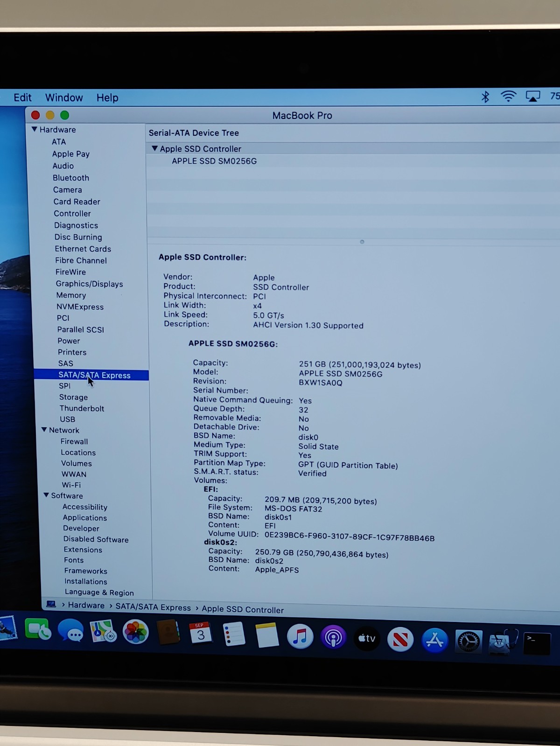The height and width of the screenshot is (746, 560).
Task: Click the 'BXW1SA0Q' revision value
Action: click(321, 383)
